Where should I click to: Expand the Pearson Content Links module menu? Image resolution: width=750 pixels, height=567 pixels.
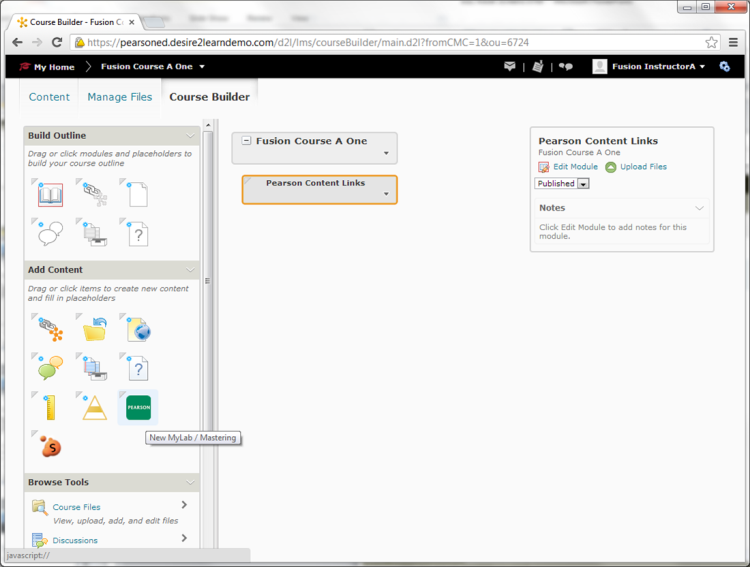[386, 195]
